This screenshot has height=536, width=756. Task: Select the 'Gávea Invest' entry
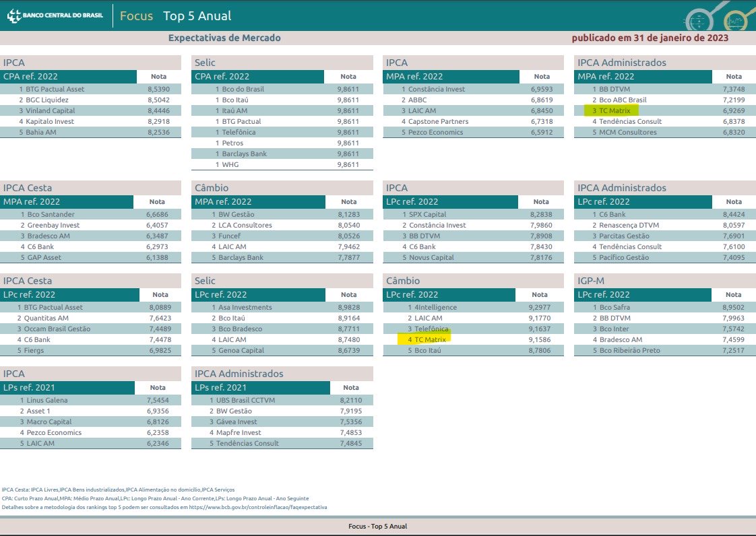coord(238,422)
